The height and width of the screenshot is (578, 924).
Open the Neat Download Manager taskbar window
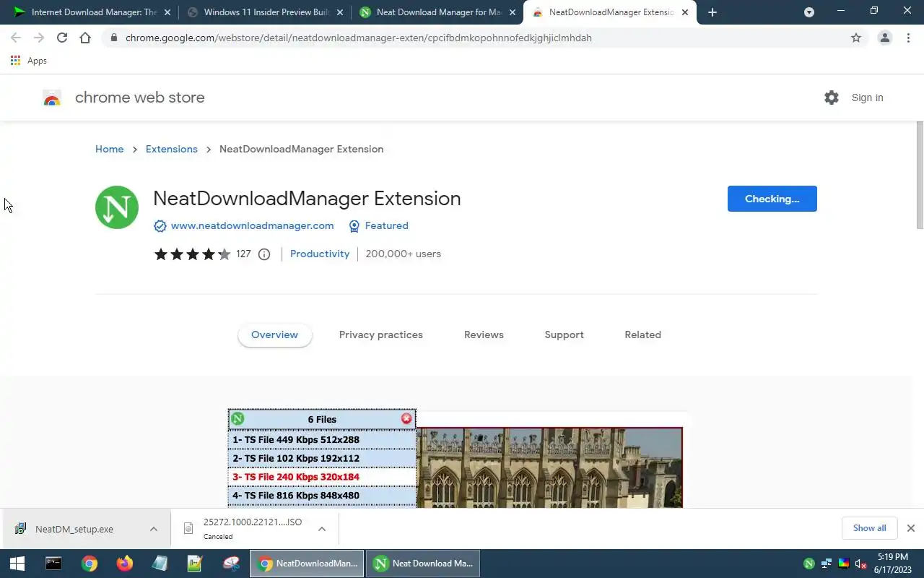(x=422, y=564)
